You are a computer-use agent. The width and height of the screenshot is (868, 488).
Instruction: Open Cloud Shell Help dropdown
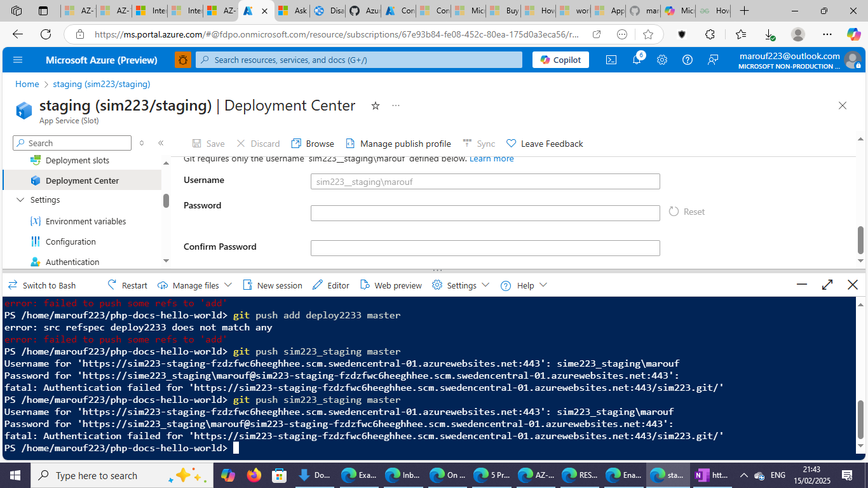(x=524, y=285)
